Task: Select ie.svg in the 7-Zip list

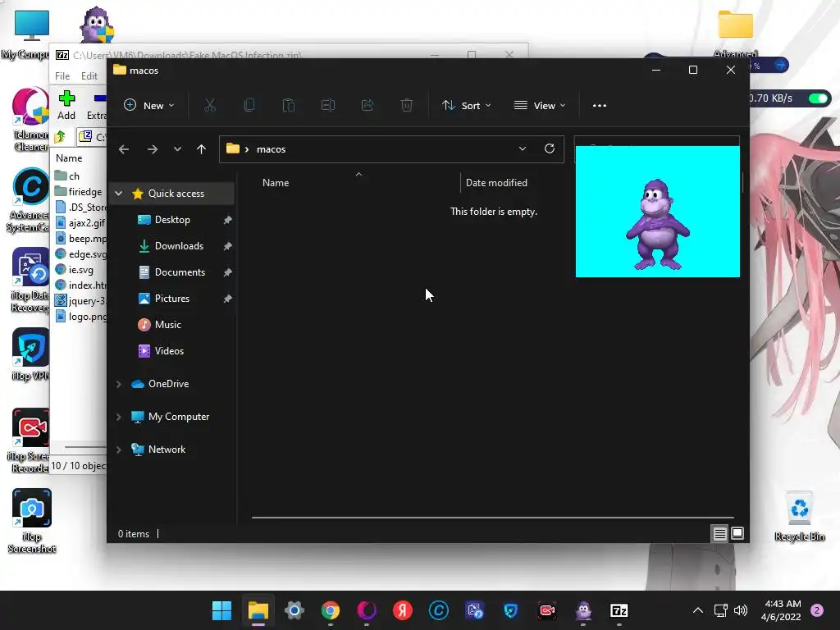Action: click(80, 270)
